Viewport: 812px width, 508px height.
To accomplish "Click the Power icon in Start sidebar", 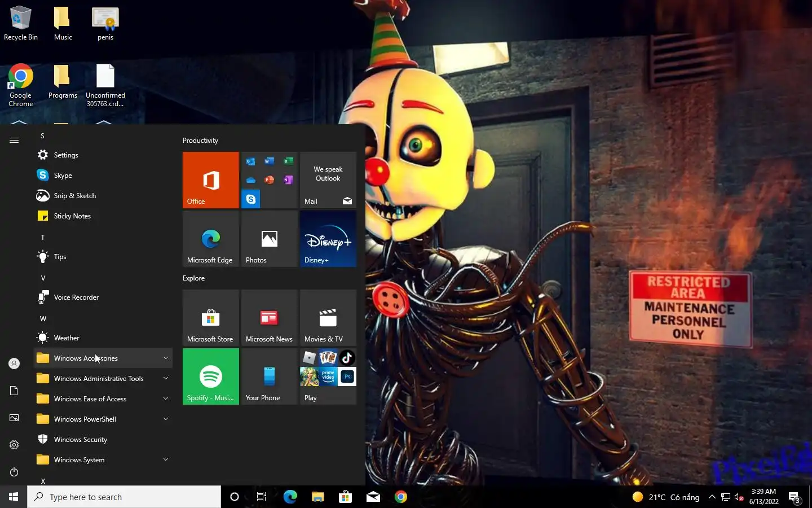I will click(x=14, y=472).
